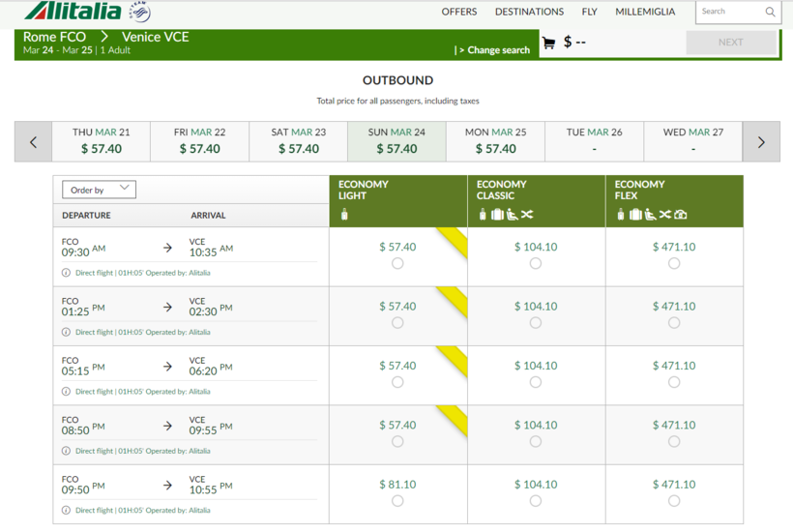Select $57.40 Economy Light for 09:30 AM flight
Viewport: 793px width, 532px height.
click(x=397, y=264)
